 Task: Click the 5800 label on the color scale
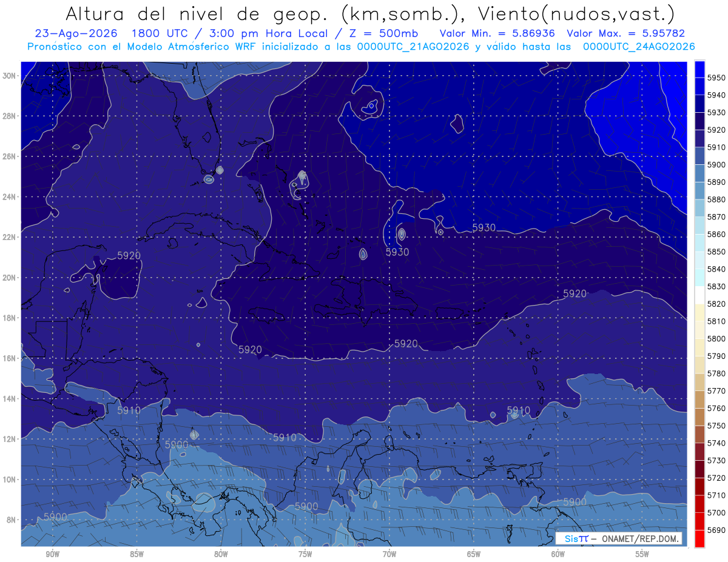point(716,338)
